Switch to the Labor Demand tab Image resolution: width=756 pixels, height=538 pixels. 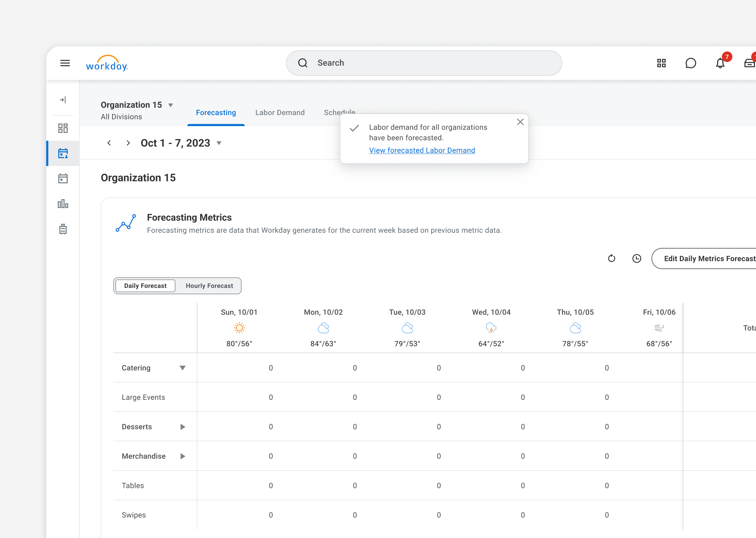[x=280, y=113]
